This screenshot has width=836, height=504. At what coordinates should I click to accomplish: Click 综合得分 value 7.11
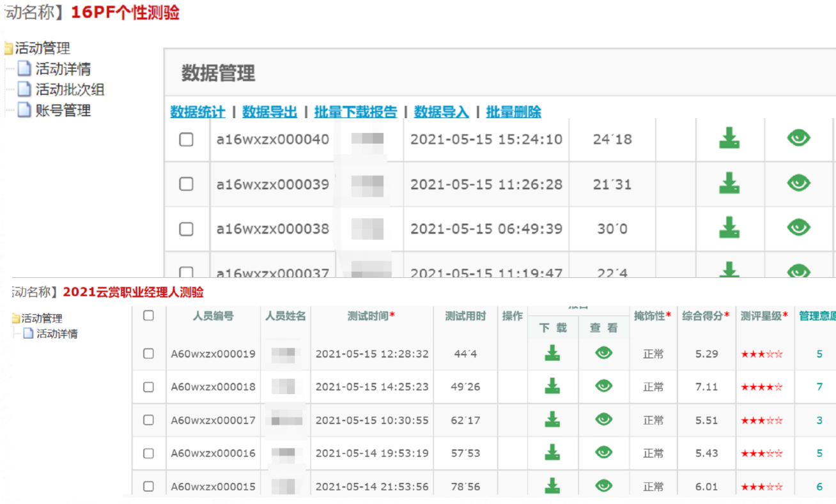click(706, 386)
